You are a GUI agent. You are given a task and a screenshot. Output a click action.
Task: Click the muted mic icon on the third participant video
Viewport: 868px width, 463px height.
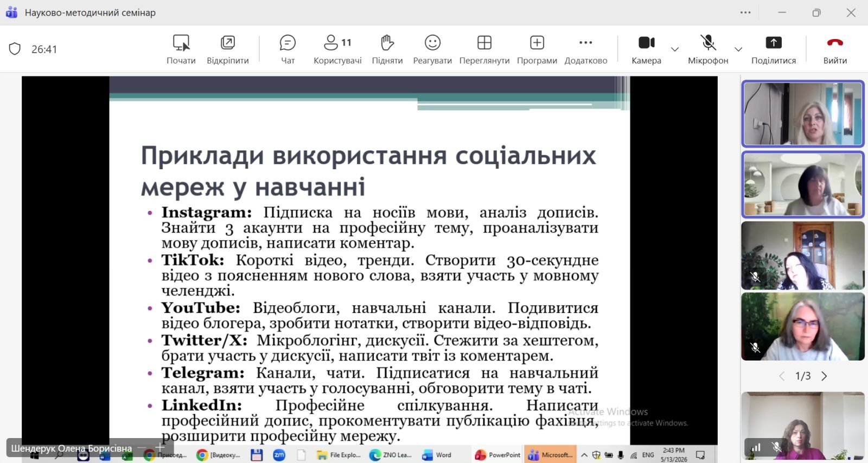click(755, 277)
